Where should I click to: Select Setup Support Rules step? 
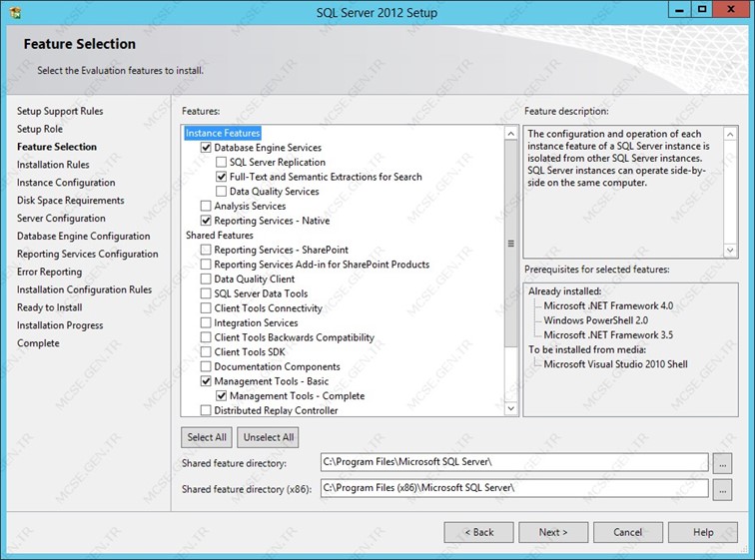[x=60, y=111]
